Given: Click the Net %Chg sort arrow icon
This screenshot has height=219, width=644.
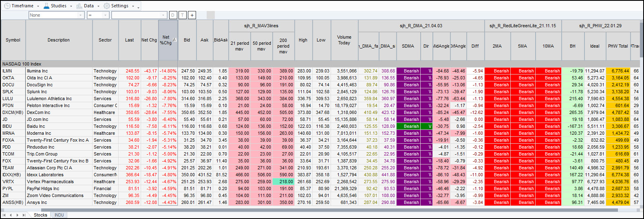Looking at the screenshot, I should pyautogui.click(x=175, y=39).
